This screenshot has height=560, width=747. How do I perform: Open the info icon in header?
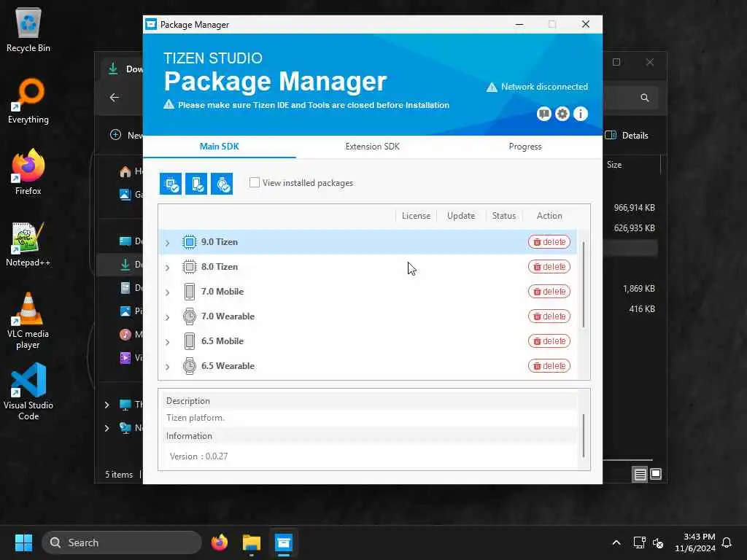pos(580,114)
